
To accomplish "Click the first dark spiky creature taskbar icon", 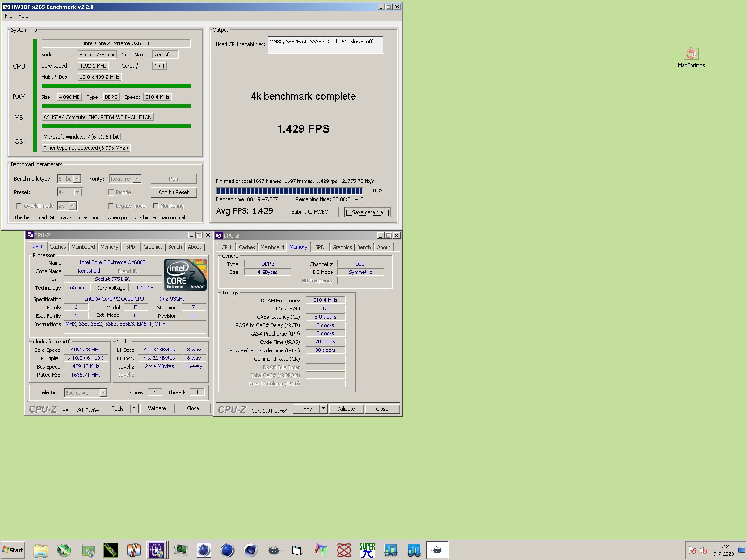I will (x=274, y=550).
